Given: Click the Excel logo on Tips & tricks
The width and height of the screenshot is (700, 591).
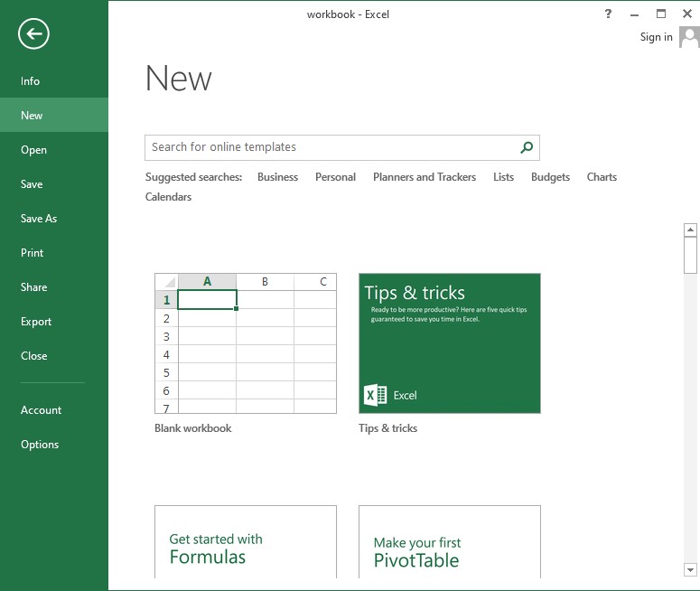Looking at the screenshot, I should pos(375,395).
